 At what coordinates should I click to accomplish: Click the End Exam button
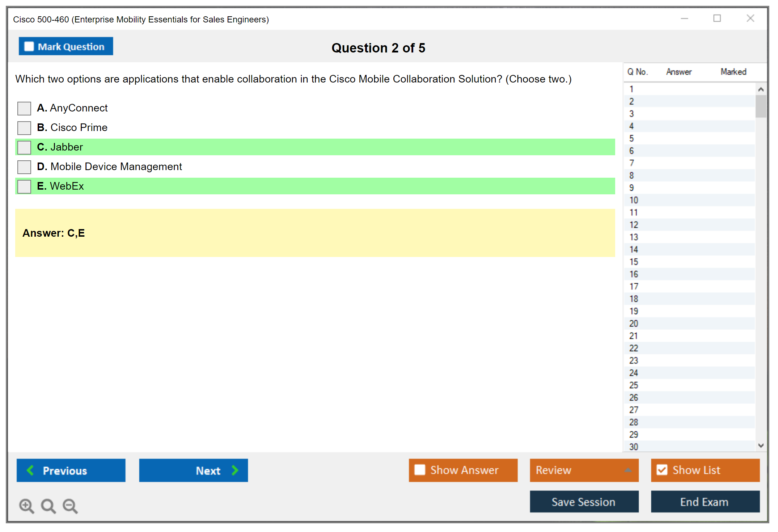pos(705,502)
